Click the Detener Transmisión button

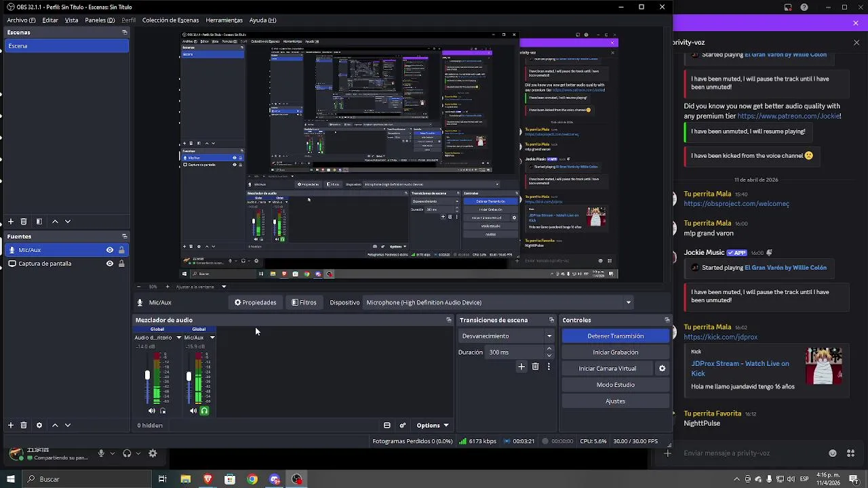[x=615, y=336]
